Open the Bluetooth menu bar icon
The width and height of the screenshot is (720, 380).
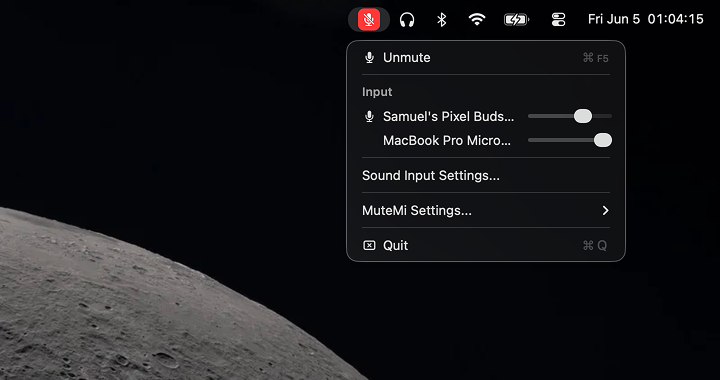click(x=441, y=19)
